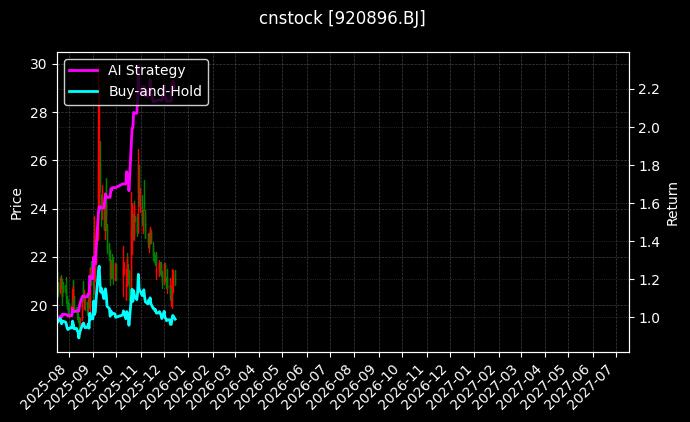Select the AI Strategy legend label
Image resolution: width=690 pixels, height=422 pixels.
146,70
